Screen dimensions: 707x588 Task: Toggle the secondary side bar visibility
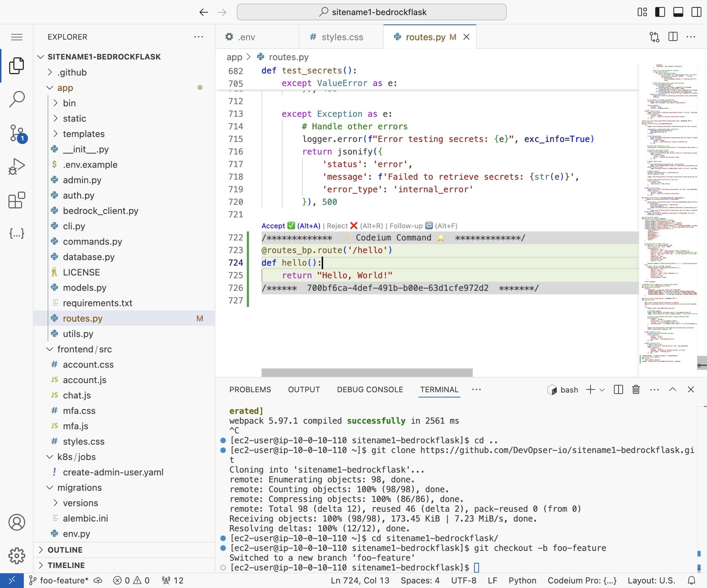(696, 12)
